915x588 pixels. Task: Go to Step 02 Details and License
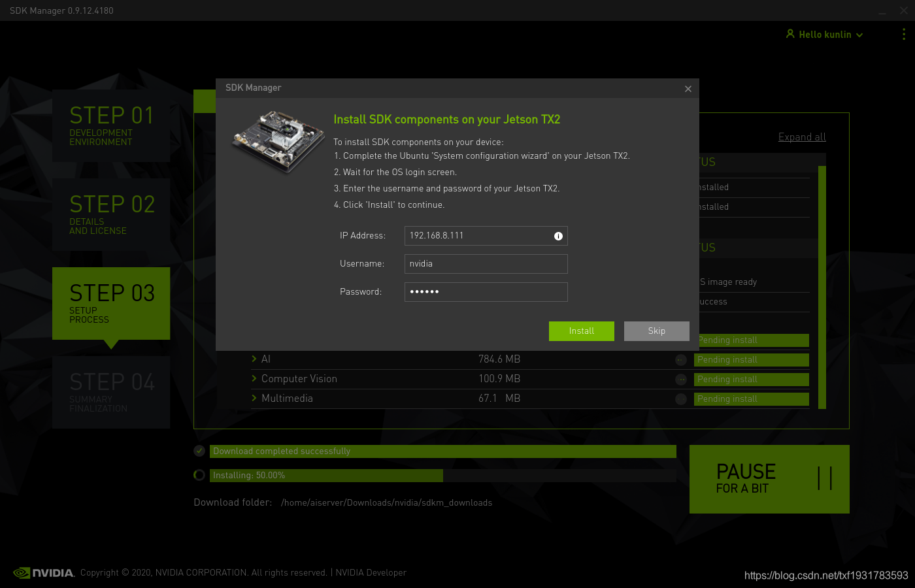(111, 214)
